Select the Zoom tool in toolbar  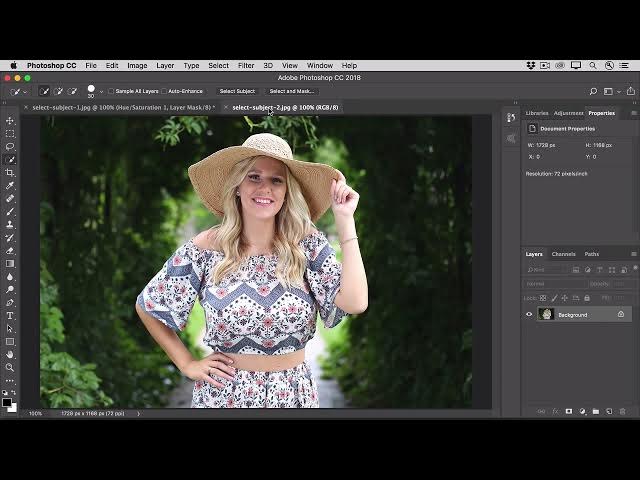pos(10,367)
